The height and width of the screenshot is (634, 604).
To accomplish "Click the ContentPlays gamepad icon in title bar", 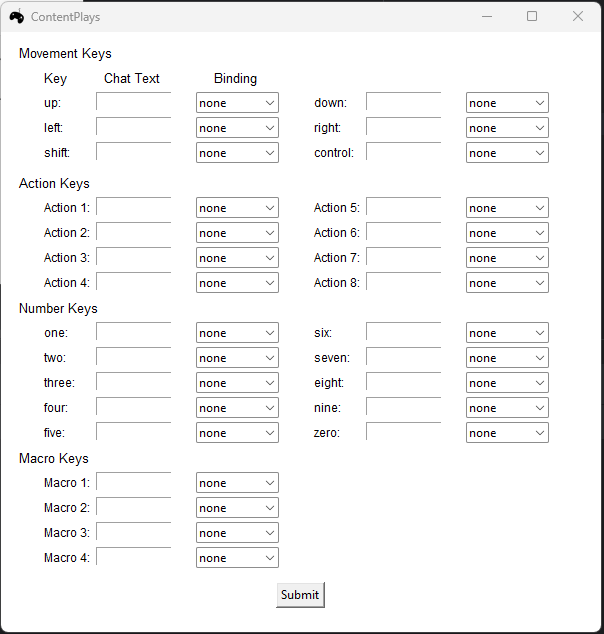I will (16, 17).
